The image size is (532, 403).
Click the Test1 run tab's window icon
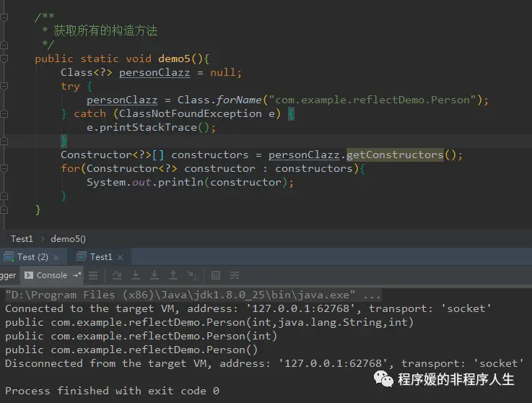pyautogui.click(x=82, y=256)
